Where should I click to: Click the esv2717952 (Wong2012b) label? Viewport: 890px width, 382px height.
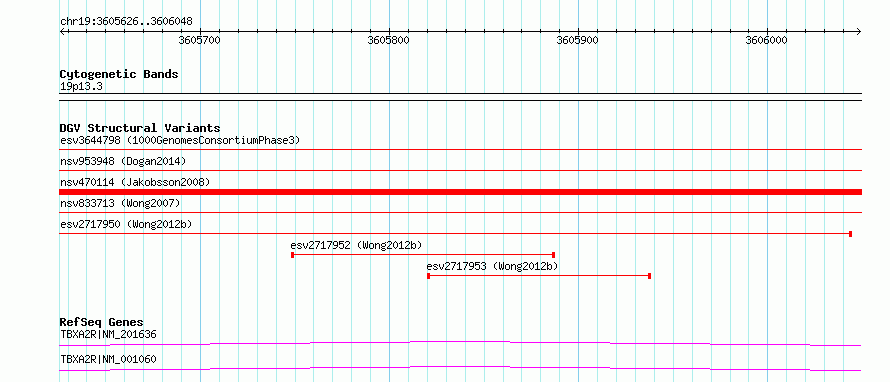click(x=356, y=245)
